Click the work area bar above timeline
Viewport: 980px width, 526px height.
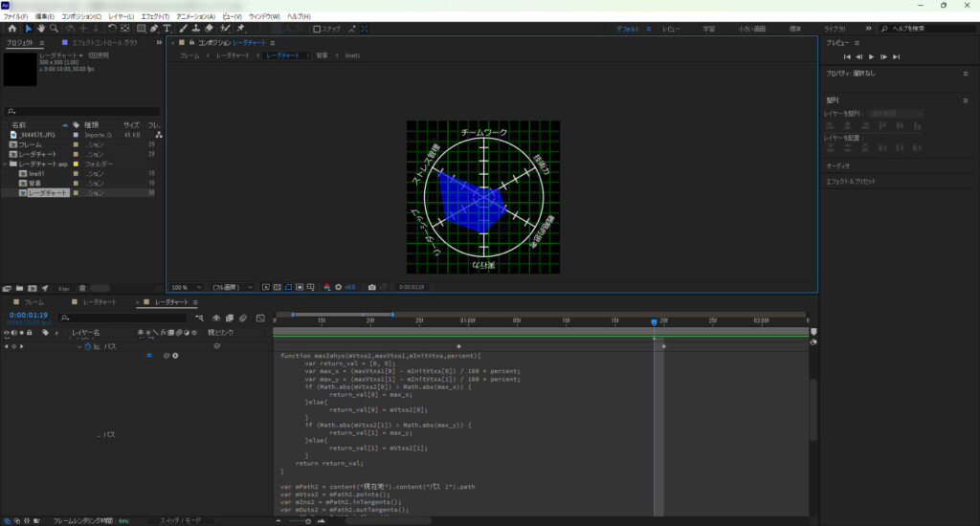pyautogui.click(x=343, y=315)
